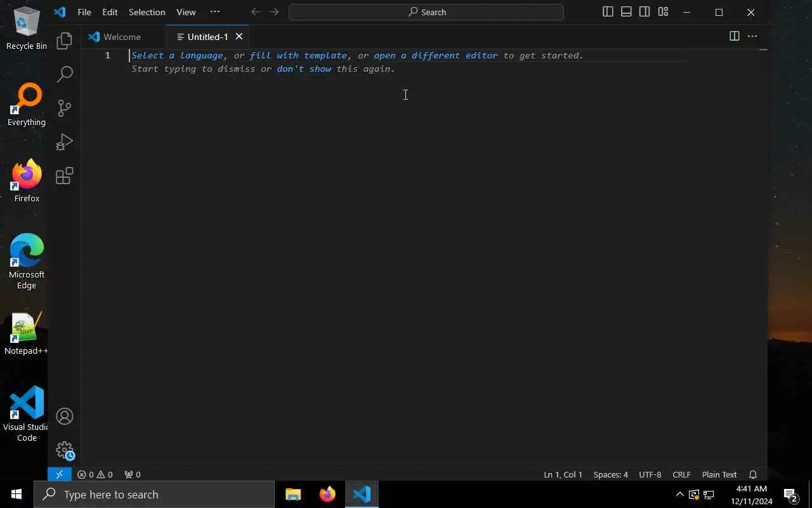Open the remote window indicator in status bar
This screenshot has height=508, width=812.
[59, 474]
